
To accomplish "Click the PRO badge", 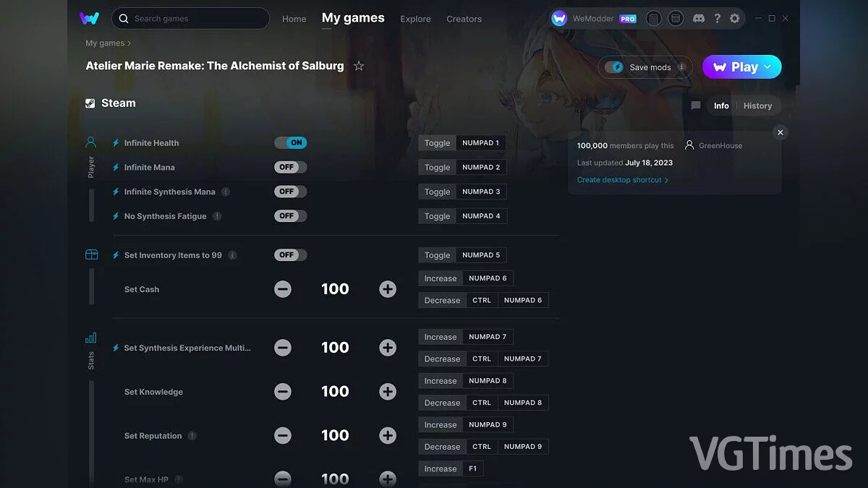I will pos(628,19).
